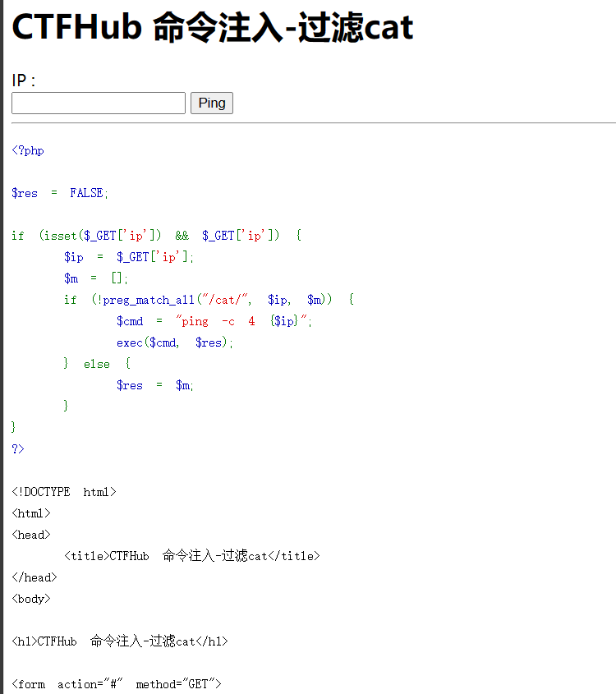616x694 pixels.
Task: Click the '$res = FALSE;' code line
Action: click(x=60, y=193)
